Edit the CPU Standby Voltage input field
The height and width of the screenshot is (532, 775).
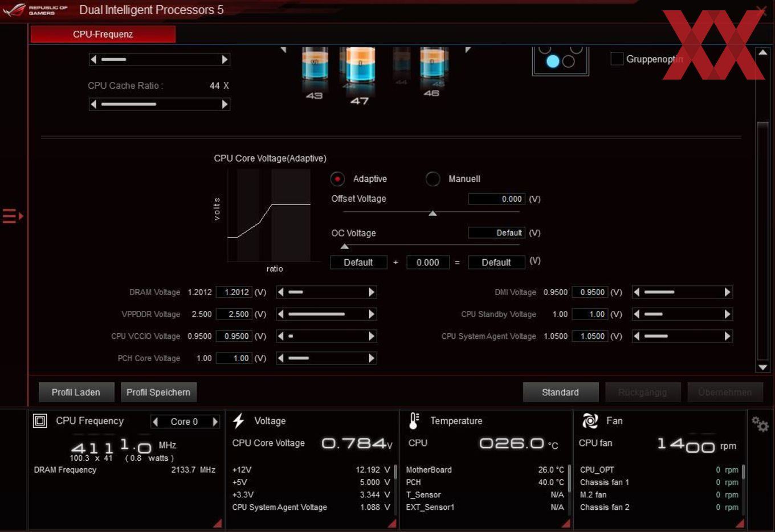(x=590, y=314)
